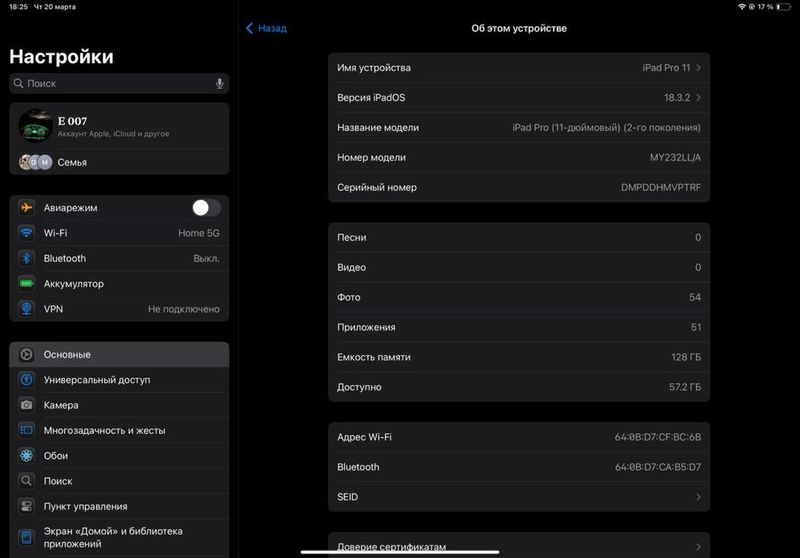Tap the Основные gear icon
This screenshot has height=558, width=800.
27,354
